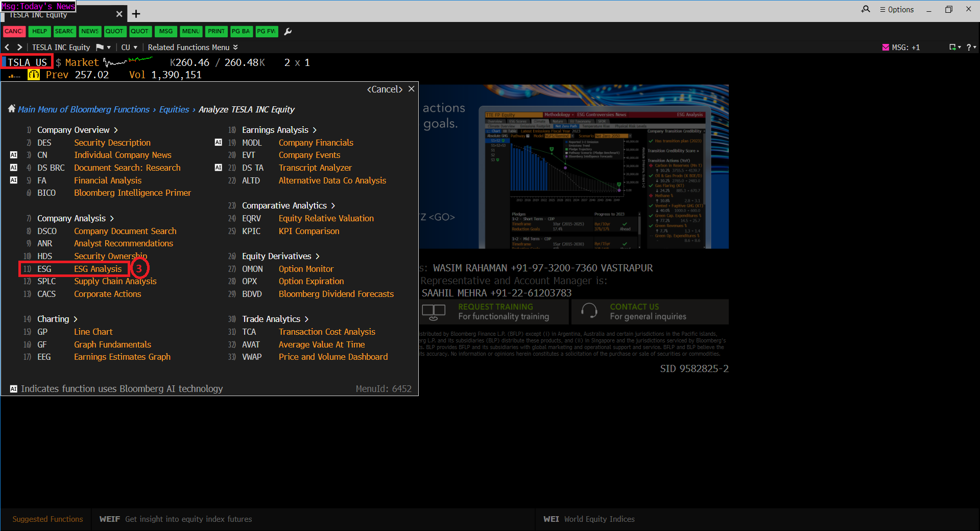
Task: Click the Request Training monitor icon
Action: click(x=434, y=312)
